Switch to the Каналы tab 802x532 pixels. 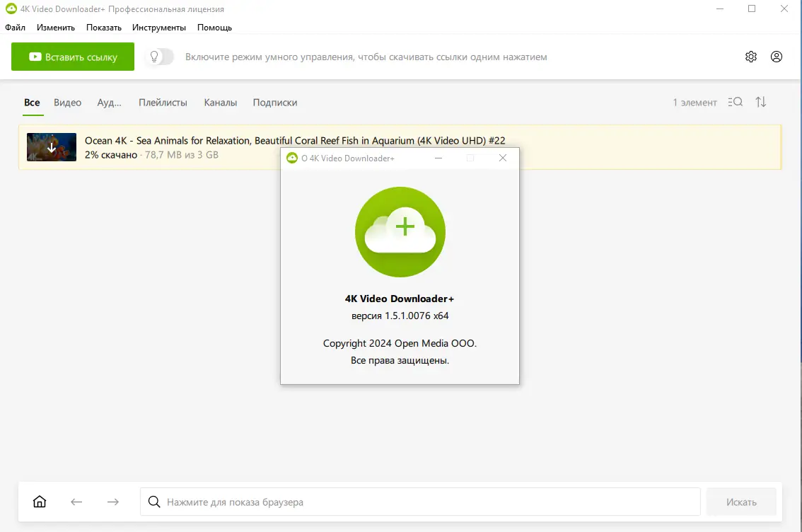(x=221, y=103)
